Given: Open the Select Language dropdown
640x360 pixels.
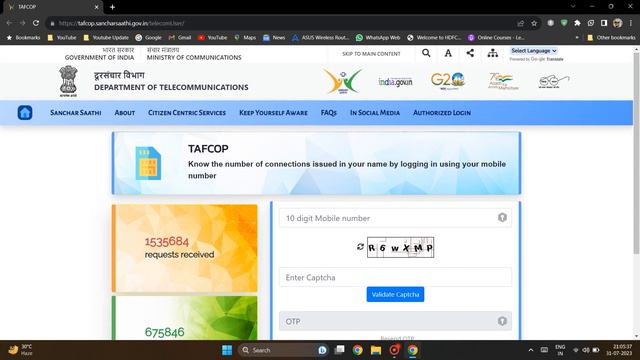Looking at the screenshot, I should 533,51.
